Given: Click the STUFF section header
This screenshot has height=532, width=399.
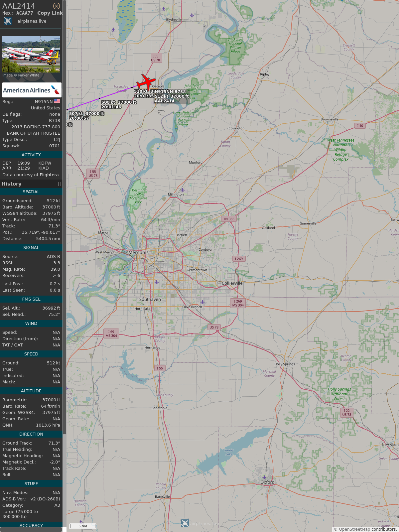Looking at the screenshot, I should click(x=31, y=484).
